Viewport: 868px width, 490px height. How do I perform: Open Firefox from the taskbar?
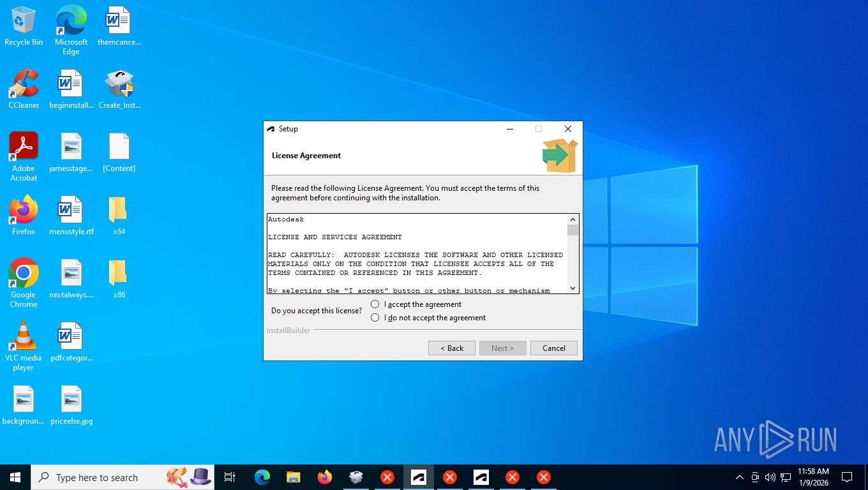[x=325, y=477]
